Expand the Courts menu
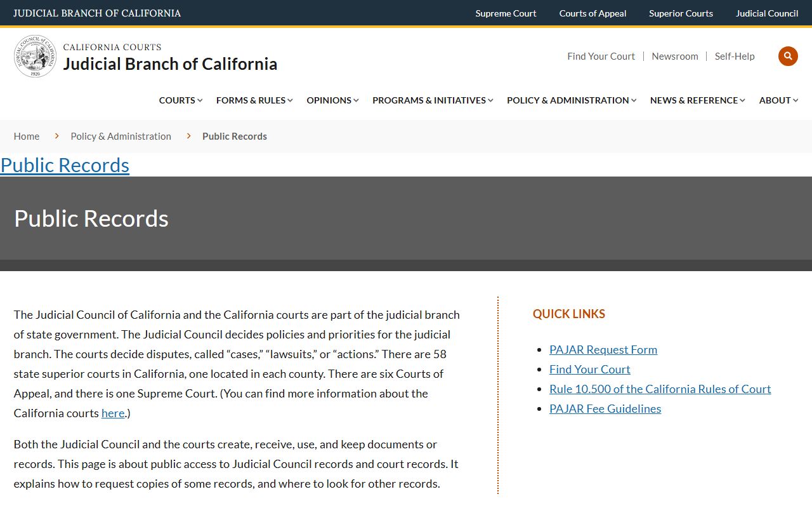This screenshot has height=508, width=812. click(181, 100)
